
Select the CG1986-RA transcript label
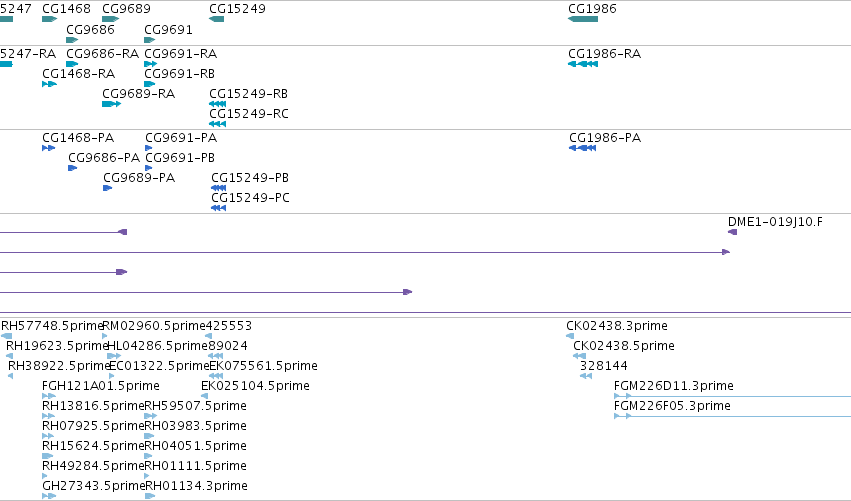tap(605, 53)
